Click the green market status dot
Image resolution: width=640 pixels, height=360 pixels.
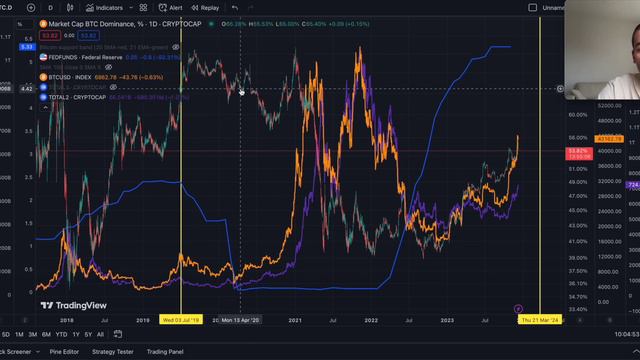coord(211,24)
